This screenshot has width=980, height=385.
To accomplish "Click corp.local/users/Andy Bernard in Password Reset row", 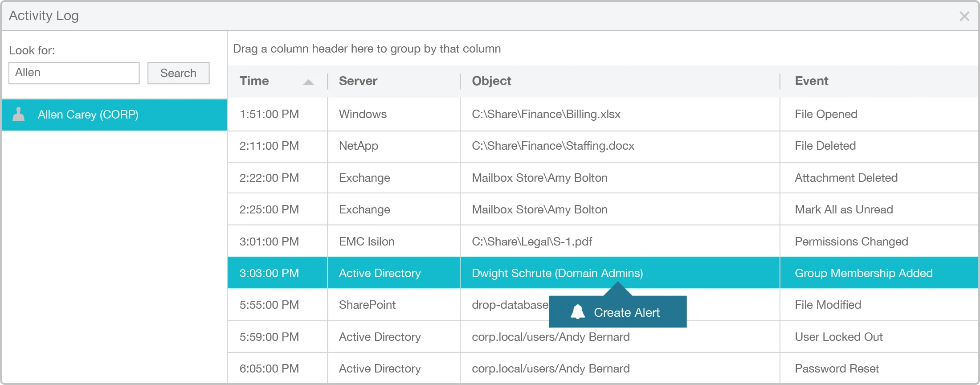I will point(620,369).
